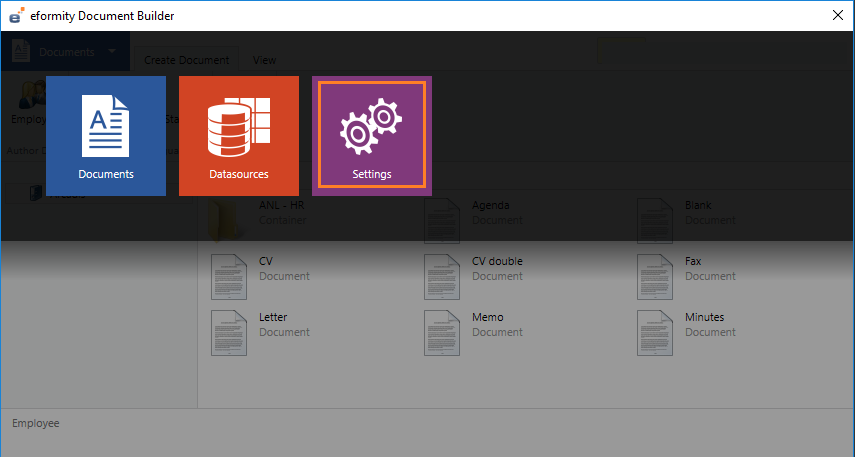Open the Settings gears tile
This screenshot has height=457, width=855.
click(x=372, y=136)
